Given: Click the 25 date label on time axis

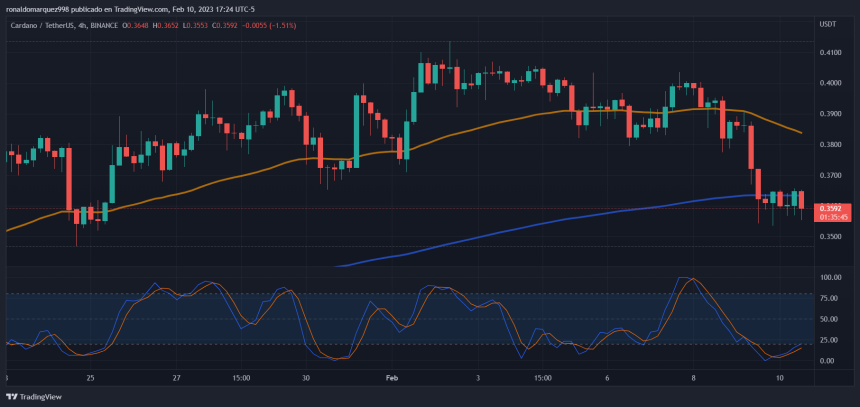Looking at the screenshot, I should coord(90,378).
